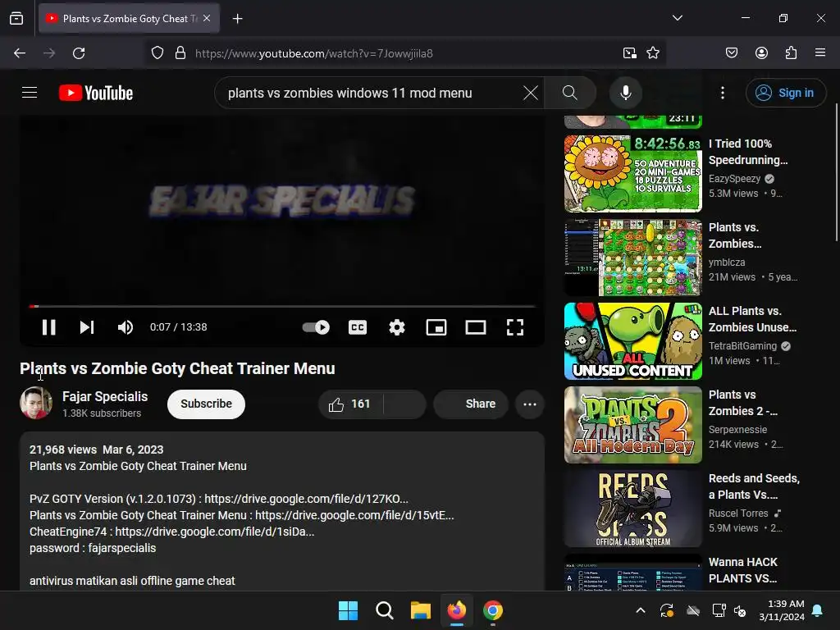Skip to the next video
The height and width of the screenshot is (630, 840).
pos(87,327)
